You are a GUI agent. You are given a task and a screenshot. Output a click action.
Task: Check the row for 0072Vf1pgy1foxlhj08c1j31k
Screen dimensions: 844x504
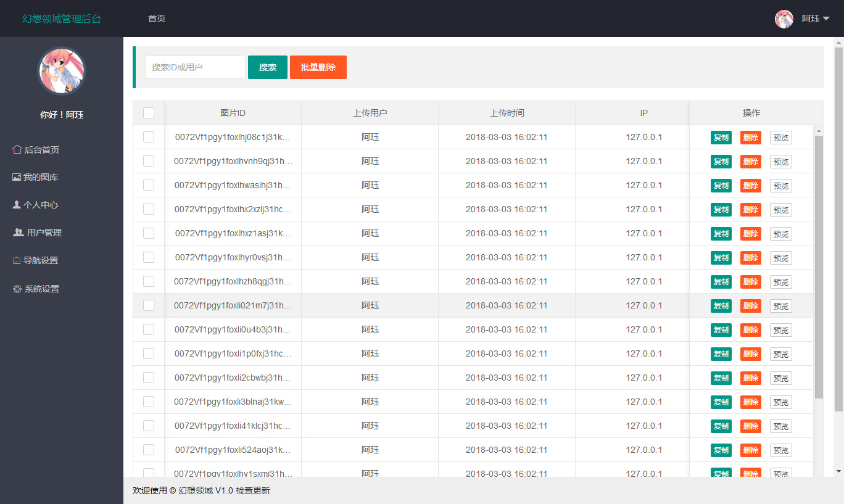click(149, 137)
